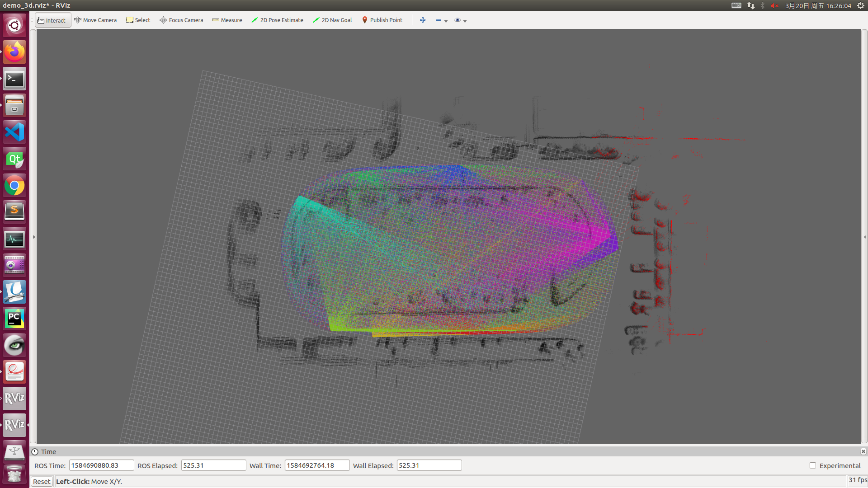Open Google Chrome from the dock

pyautogui.click(x=14, y=186)
